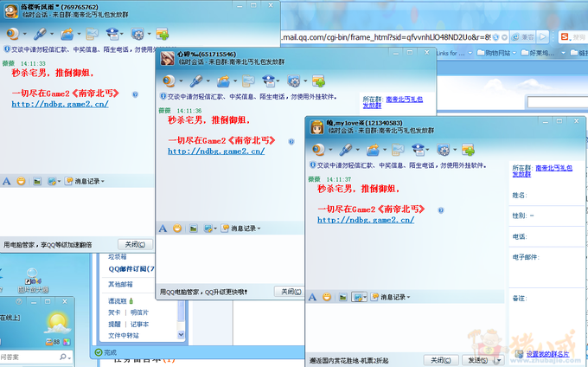Open emoji picker in chat 769765762
588x367 pixels.
coord(21,181)
